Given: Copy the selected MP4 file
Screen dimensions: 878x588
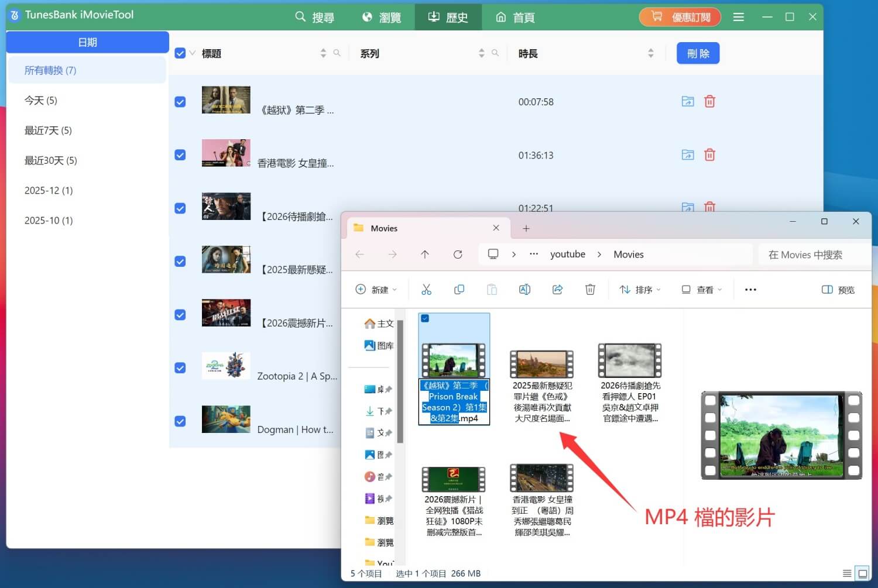Looking at the screenshot, I should [x=459, y=289].
